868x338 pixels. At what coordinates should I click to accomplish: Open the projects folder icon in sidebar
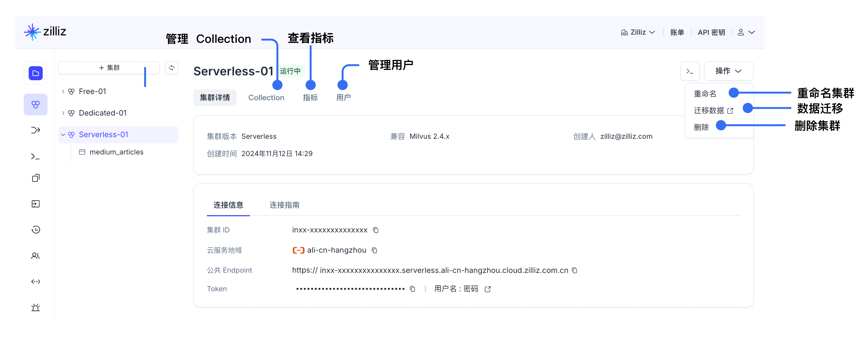click(x=35, y=73)
